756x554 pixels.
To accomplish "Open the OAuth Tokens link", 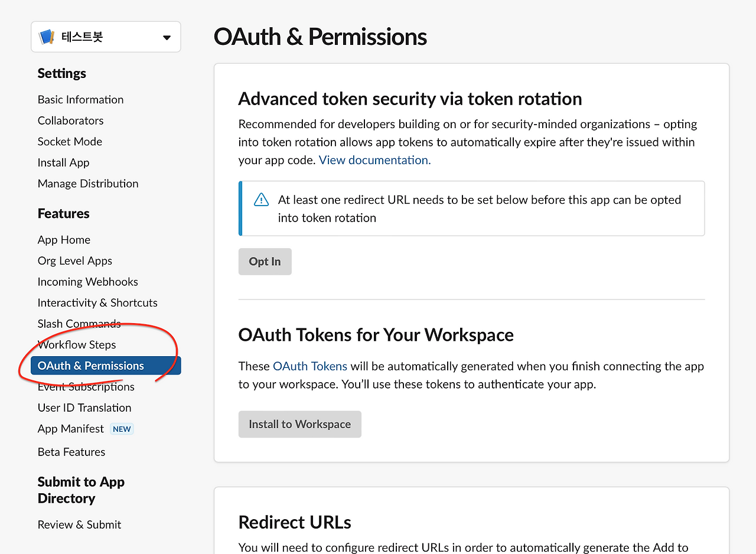I will click(310, 366).
